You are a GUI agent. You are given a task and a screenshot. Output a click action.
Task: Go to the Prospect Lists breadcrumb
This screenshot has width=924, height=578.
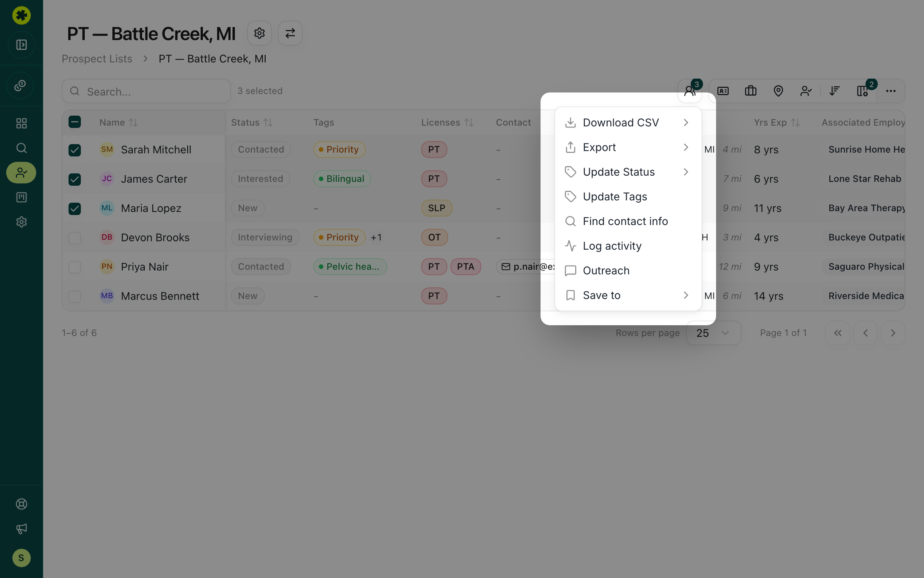(97, 59)
